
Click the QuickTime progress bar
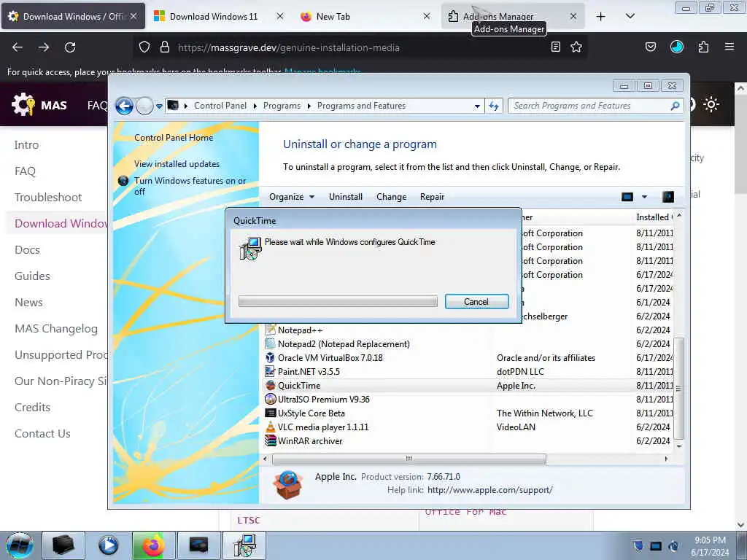click(338, 301)
